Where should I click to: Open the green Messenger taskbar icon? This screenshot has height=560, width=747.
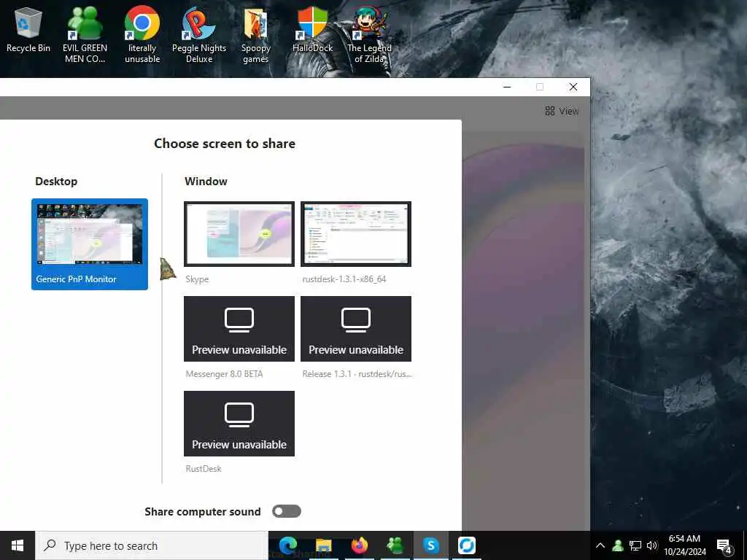[395, 545]
